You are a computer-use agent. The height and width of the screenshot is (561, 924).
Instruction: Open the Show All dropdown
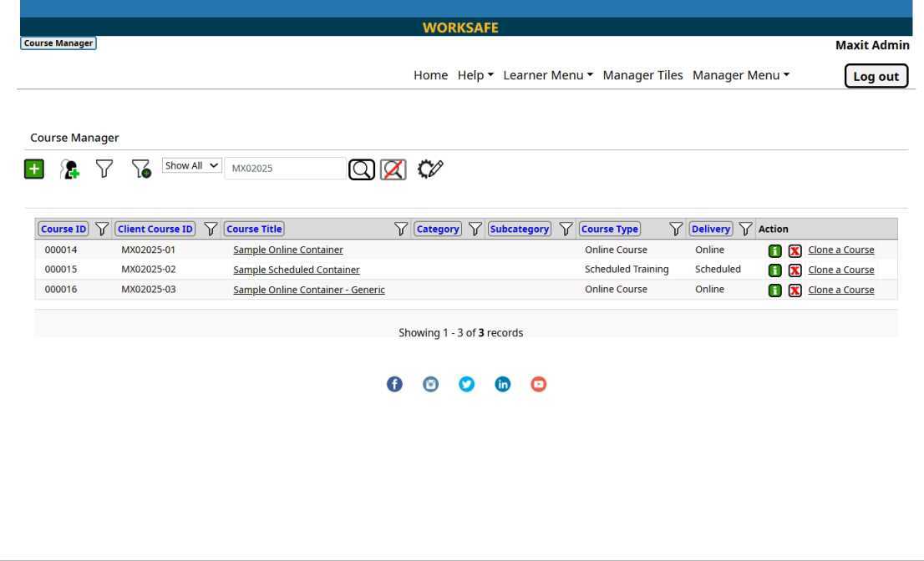192,166
